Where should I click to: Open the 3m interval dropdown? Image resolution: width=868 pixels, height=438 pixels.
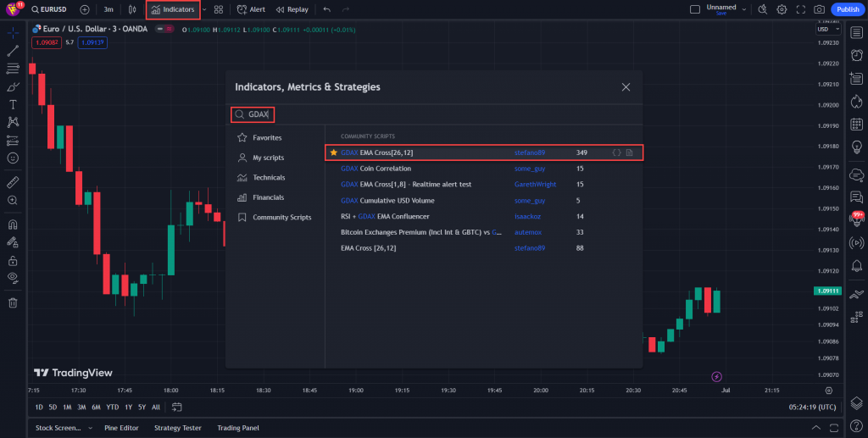coord(108,9)
